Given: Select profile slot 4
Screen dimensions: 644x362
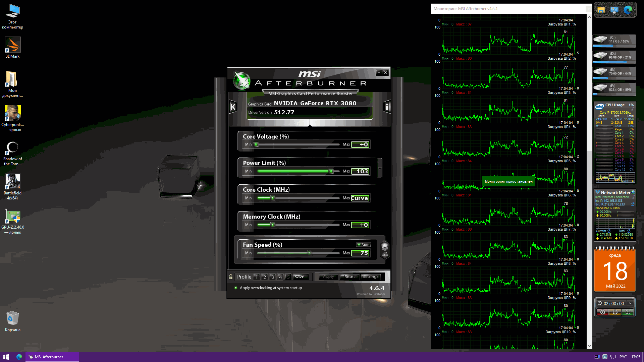Looking at the screenshot, I should point(280,277).
